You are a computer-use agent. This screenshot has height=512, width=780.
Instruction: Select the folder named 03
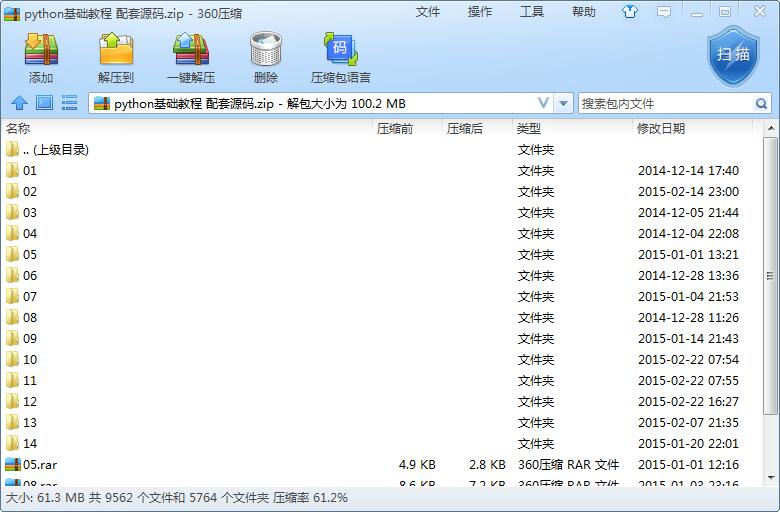pos(30,212)
